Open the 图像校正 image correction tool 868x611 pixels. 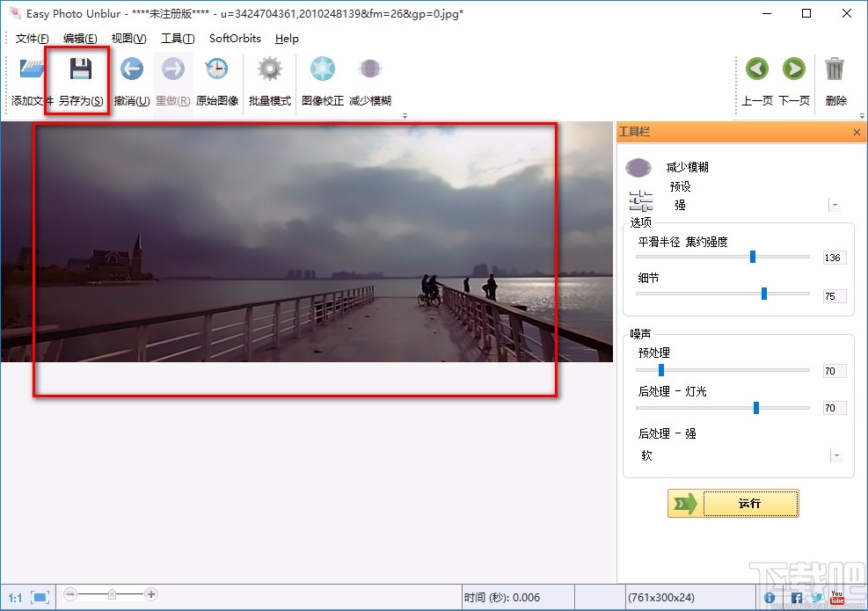(322, 69)
